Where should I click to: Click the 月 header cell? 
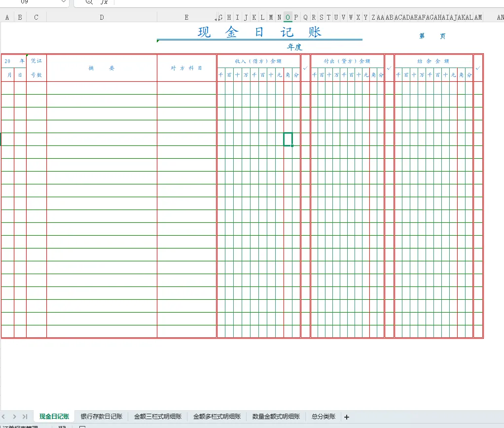[x=8, y=75]
